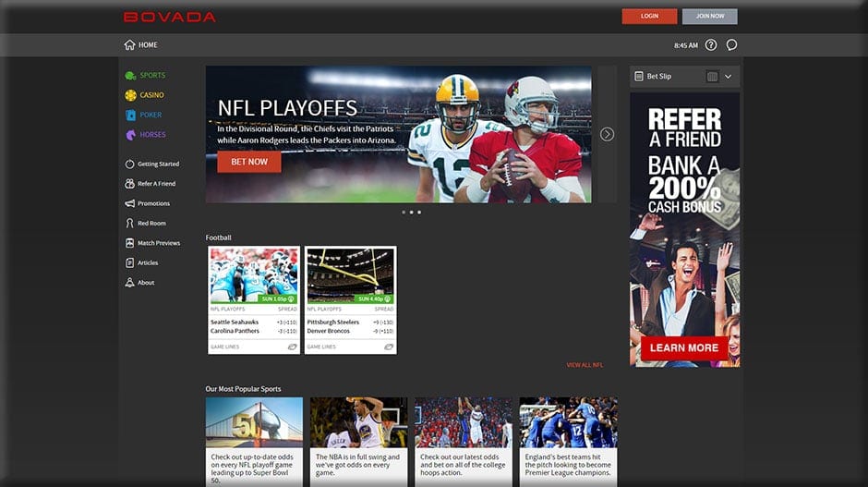Click the Getting Started power icon
Viewport: 868px width, 487px height.
[129, 164]
